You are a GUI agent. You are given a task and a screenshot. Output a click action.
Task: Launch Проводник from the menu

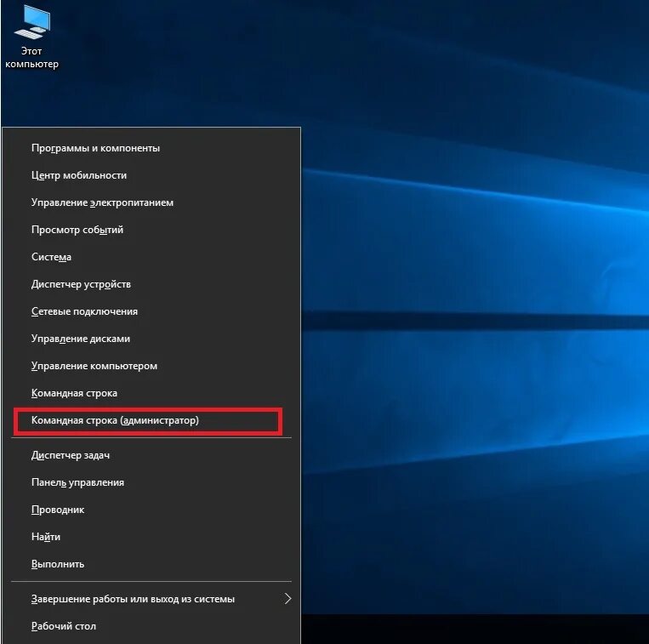[151, 510]
